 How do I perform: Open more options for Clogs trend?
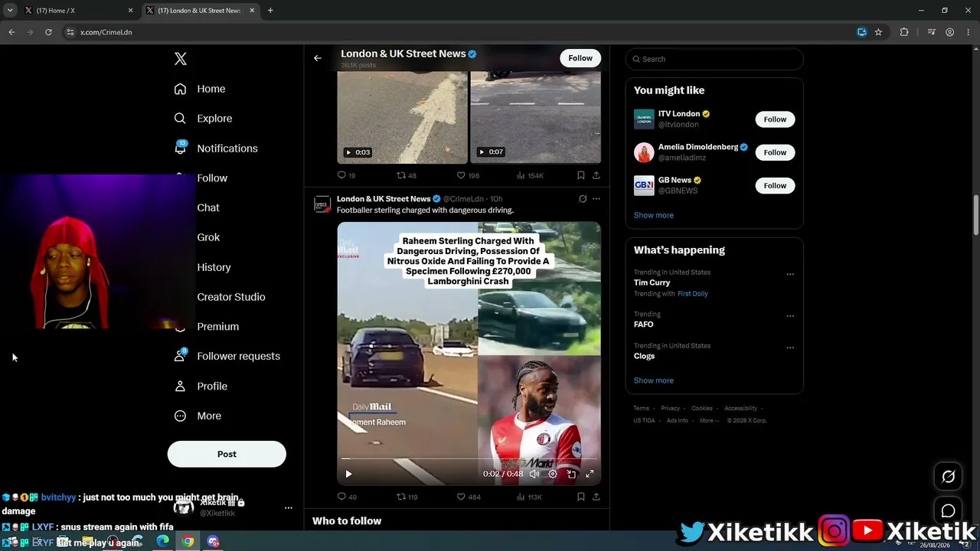tap(790, 347)
